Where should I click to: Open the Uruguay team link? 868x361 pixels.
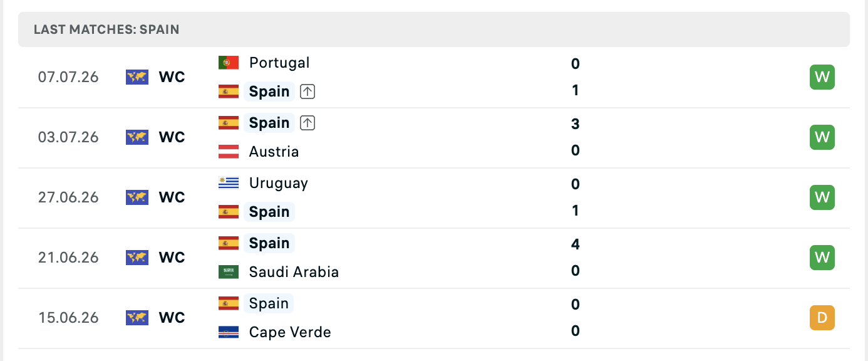(x=279, y=183)
